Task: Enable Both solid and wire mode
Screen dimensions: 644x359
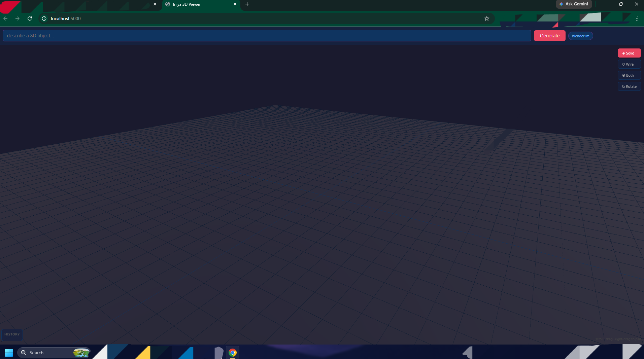Action: [629, 75]
